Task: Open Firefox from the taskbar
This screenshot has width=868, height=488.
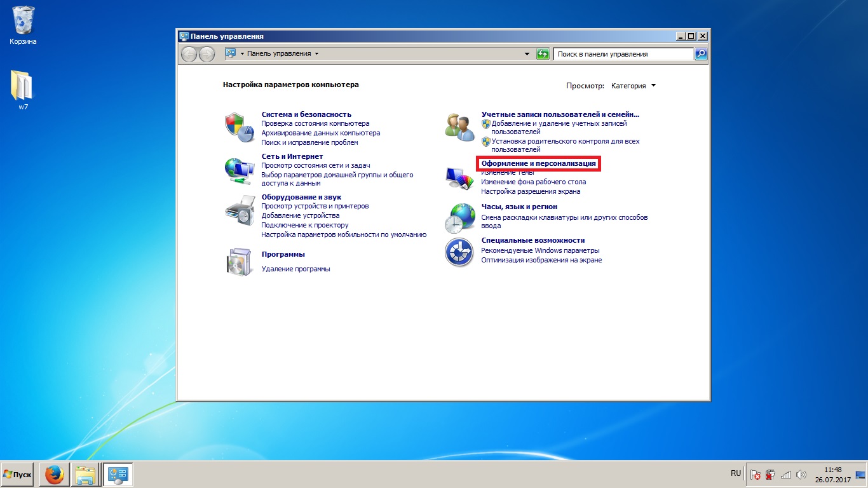Action: click(x=54, y=475)
